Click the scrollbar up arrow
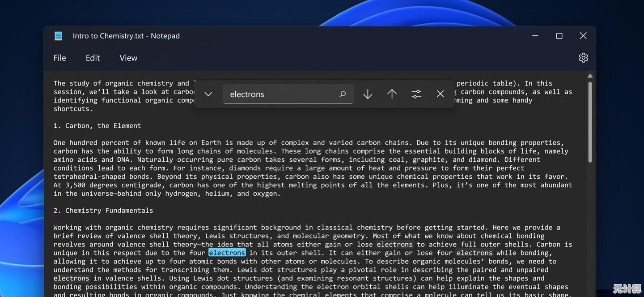Viewport: 644px width, 297px height. point(590,76)
